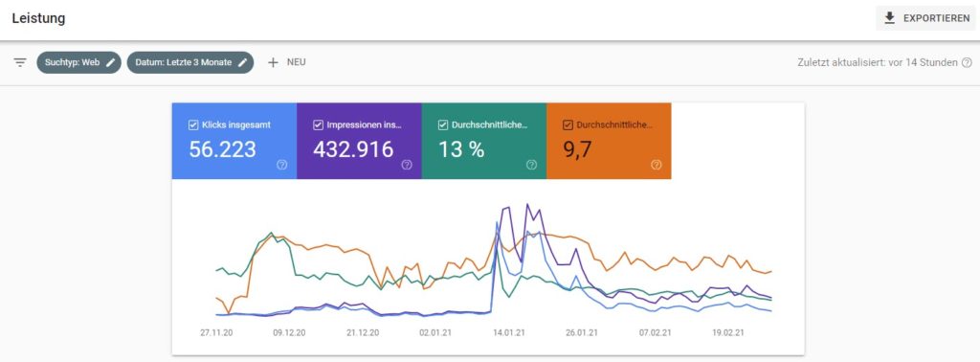
Task: Edit the Suchtyp: Web filter chip
Action: (78, 62)
